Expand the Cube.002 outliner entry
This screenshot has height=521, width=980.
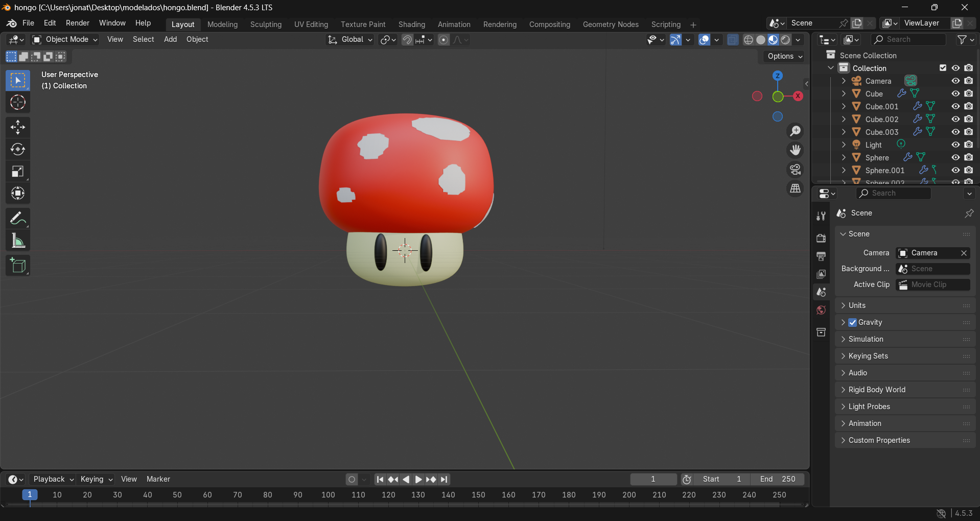pos(843,119)
